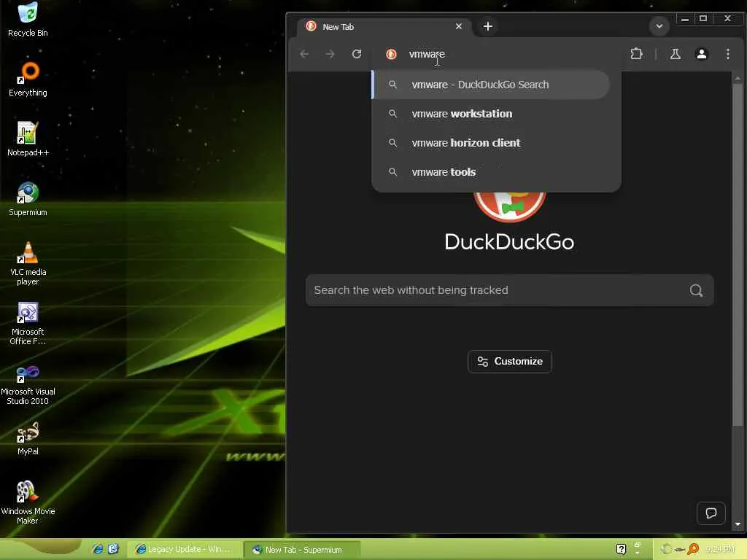The width and height of the screenshot is (747, 560).
Task: Launch Internet Explorer from quick launch
Action: click(x=98, y=549)
